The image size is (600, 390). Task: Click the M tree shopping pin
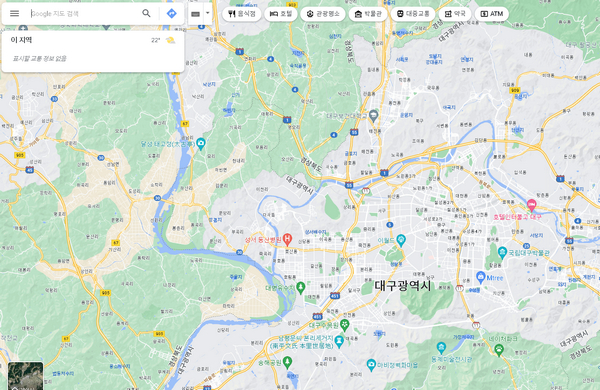point(481,276)
